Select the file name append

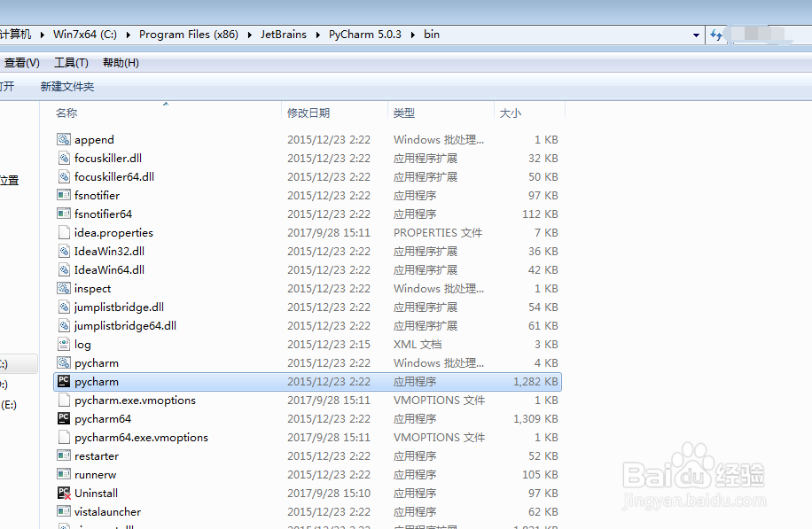[x=94, y=140]
